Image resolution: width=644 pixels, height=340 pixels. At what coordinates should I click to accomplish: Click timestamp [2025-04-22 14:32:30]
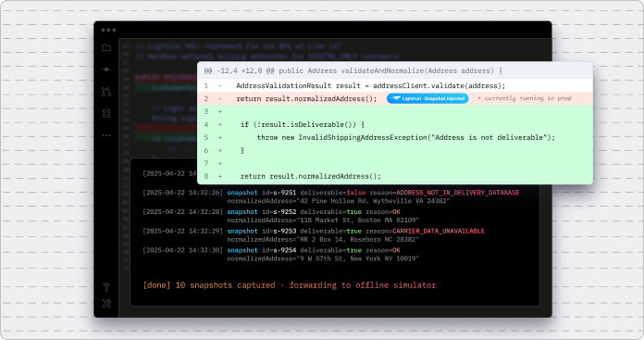[x=183, y=250]
